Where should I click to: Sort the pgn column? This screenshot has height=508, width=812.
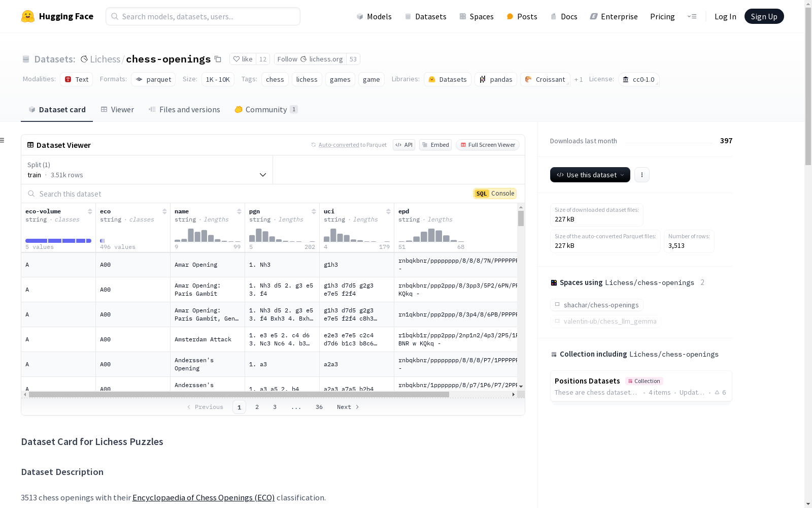point(314,211)
